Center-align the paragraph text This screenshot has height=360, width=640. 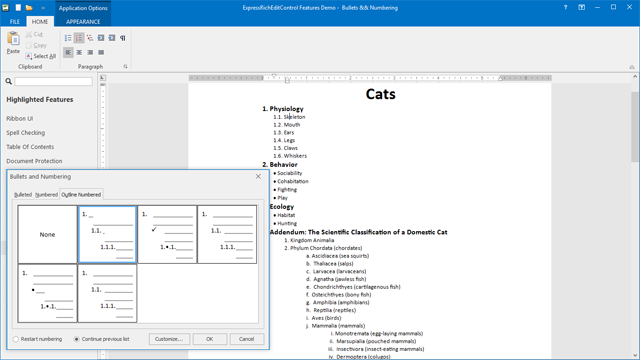[x=79, y=52]
